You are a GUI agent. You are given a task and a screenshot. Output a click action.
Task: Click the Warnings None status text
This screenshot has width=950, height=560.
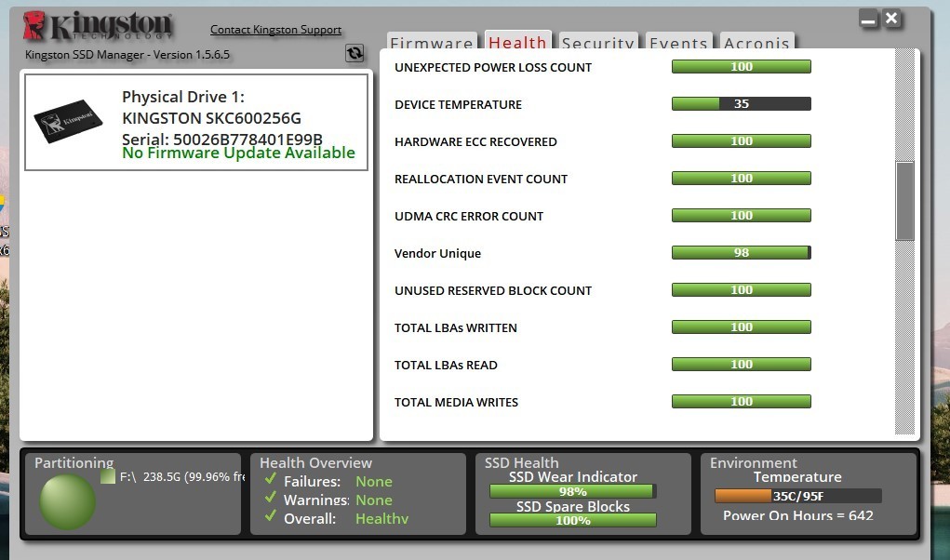point(374,500)
